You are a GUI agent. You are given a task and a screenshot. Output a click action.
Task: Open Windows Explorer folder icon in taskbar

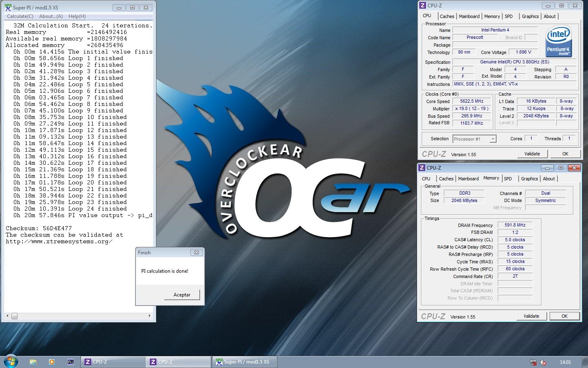(33, 362)
